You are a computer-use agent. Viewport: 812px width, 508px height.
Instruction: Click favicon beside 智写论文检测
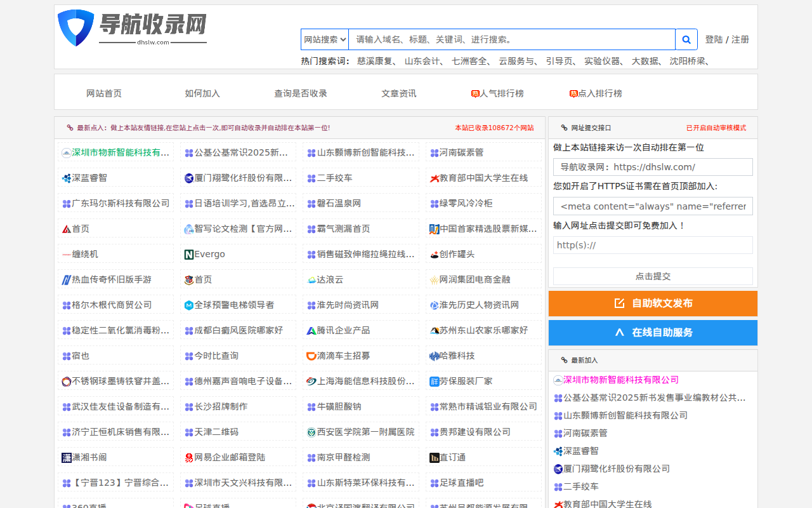189,229
